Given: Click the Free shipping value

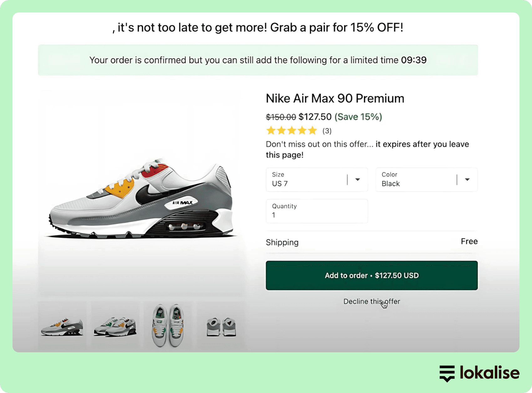Looking at the screenshot, I should click(x=469, y=241).
